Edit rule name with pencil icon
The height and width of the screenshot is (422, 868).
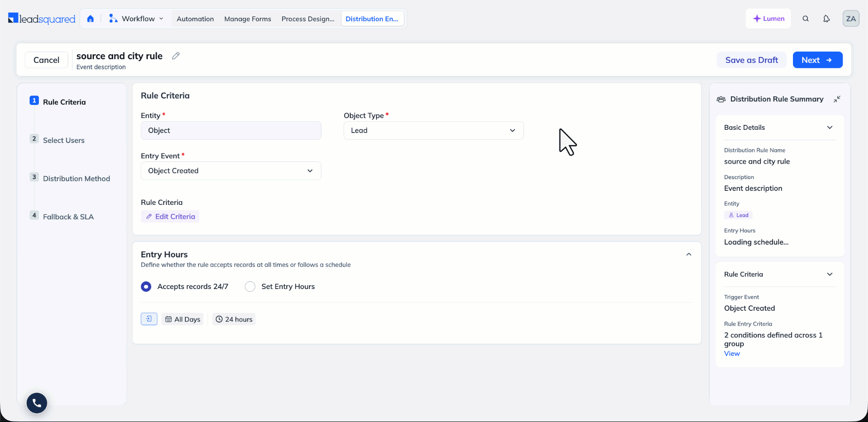(176, 56)
